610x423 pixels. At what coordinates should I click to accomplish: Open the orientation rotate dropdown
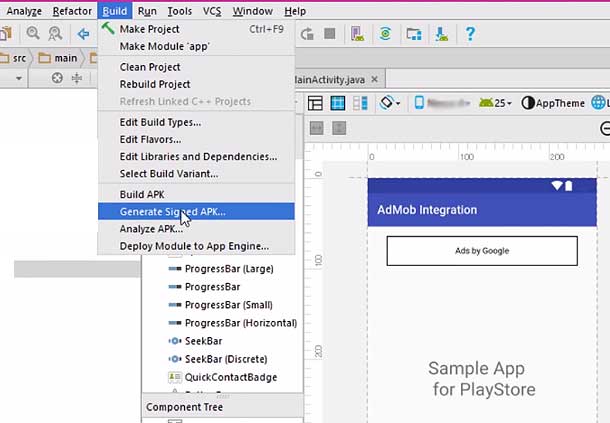pos(389,103)
